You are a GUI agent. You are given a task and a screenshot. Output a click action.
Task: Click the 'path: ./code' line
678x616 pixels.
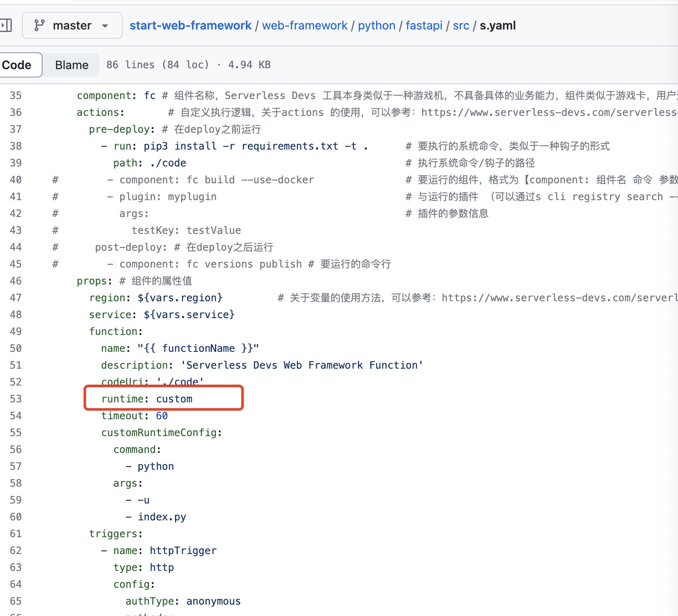tap(150, 163)
